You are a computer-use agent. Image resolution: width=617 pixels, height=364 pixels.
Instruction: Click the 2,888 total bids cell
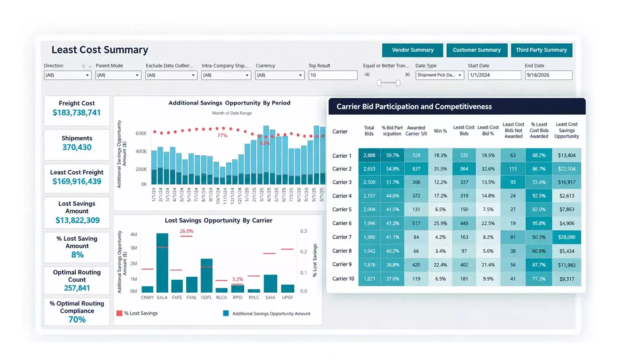tap(369, 155)
